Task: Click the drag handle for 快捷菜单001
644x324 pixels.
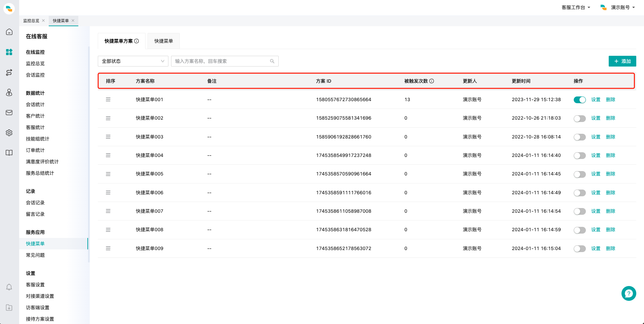Action: pos(108,99)
